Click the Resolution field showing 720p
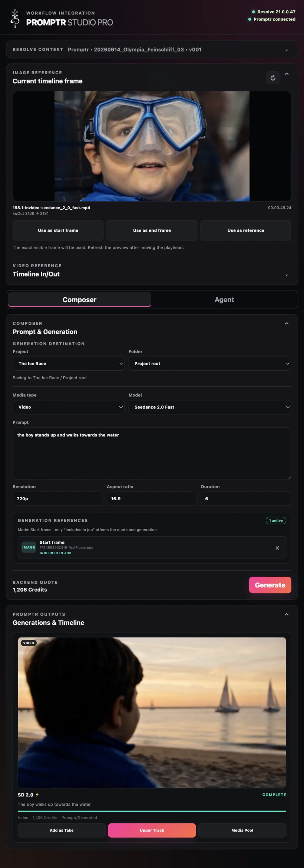 (58, 499)
